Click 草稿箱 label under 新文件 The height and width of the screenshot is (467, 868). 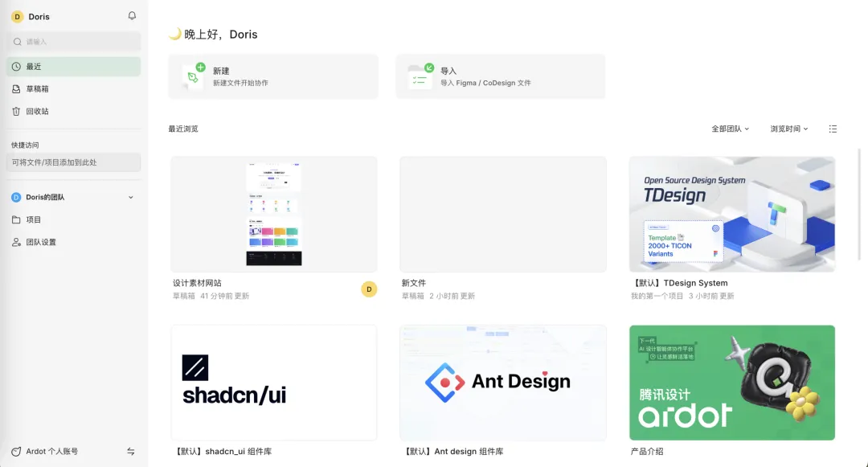(x=412, y=296)
